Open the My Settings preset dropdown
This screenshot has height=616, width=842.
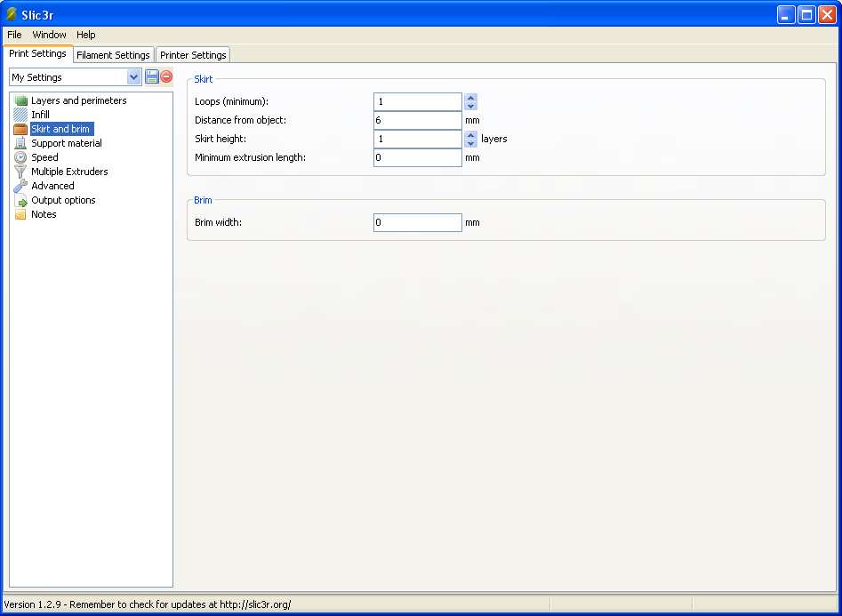click(x=133, y=76)
